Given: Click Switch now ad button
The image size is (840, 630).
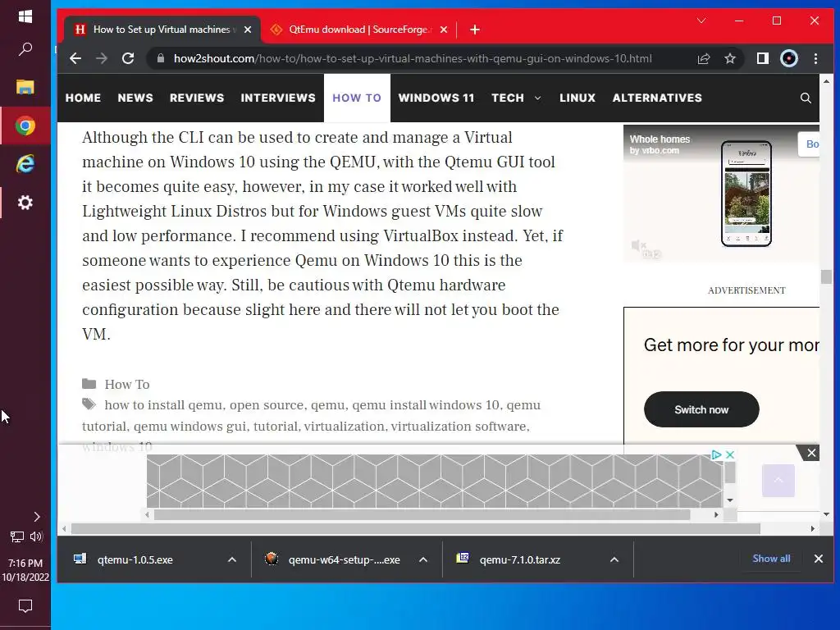Looking at the screenshot, I should (701, 409).
